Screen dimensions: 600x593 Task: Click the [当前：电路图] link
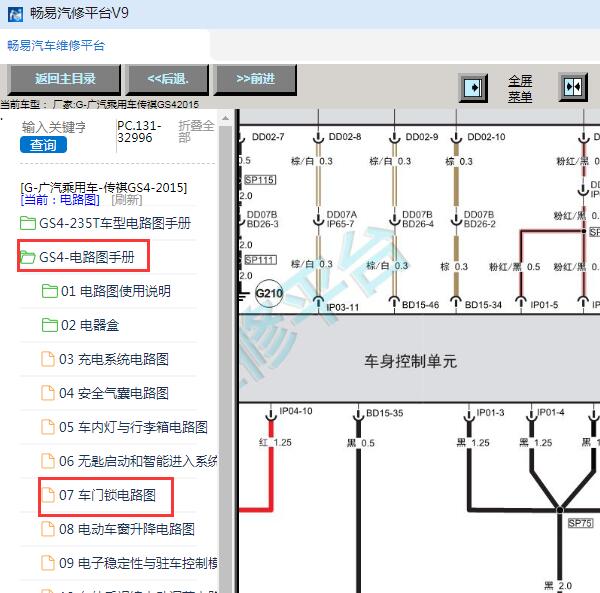point(60,200)
